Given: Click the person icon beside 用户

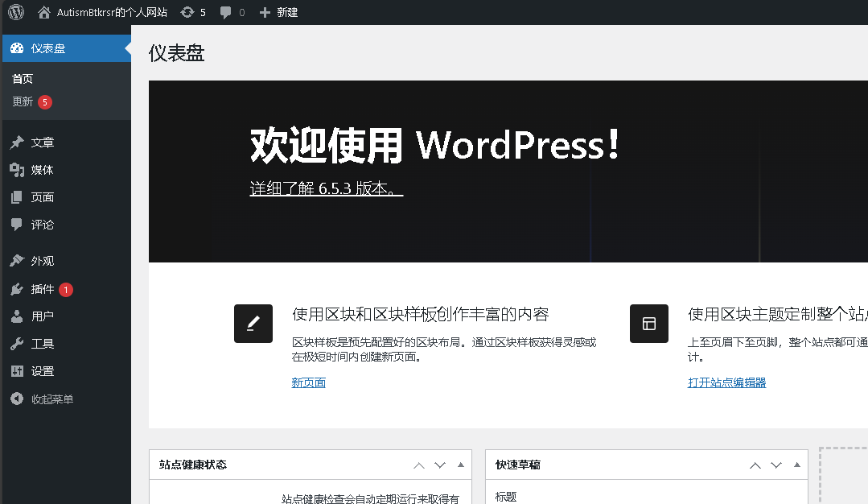Looking at the screenshot, I should click(17, 316).
